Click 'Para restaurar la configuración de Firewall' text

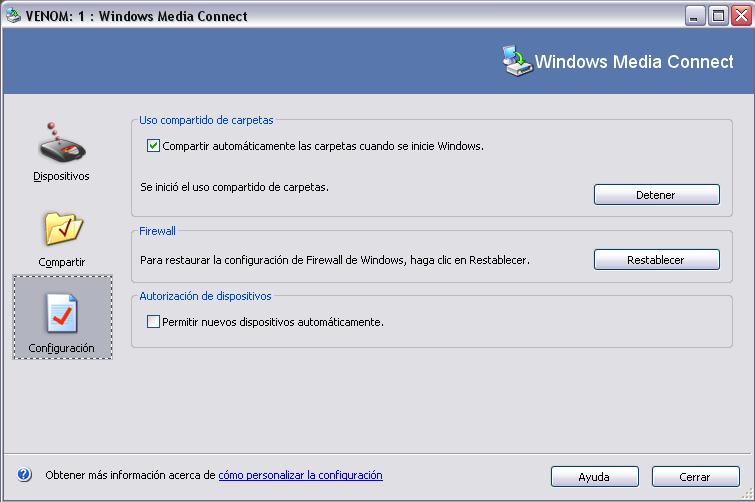pos(335,260)
